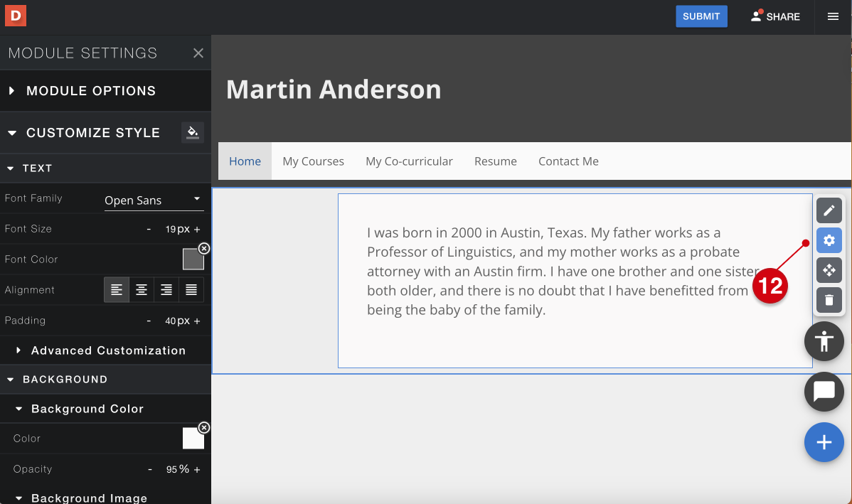Image resolution: width=852 pixels, height=504 pixels.
Task: Expand Module Options section
Action: point(105,91)
